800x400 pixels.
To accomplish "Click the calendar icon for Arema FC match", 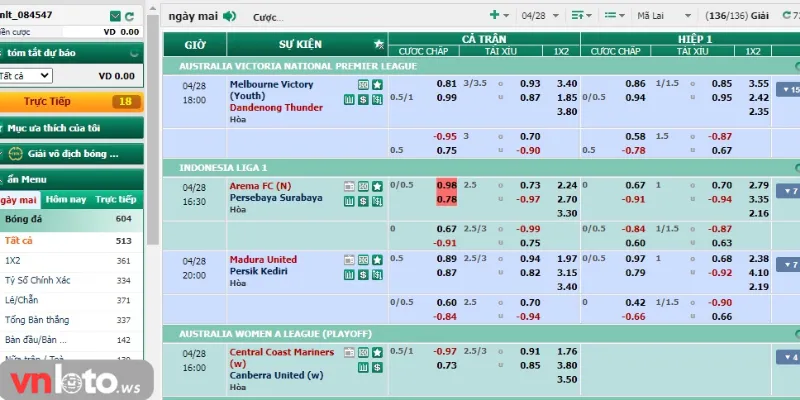I will 349,185.
